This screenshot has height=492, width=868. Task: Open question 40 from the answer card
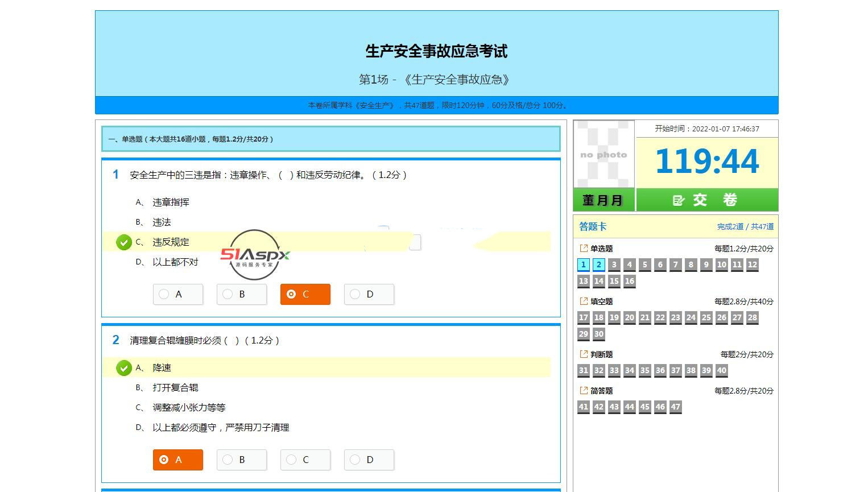coord(721,370)
